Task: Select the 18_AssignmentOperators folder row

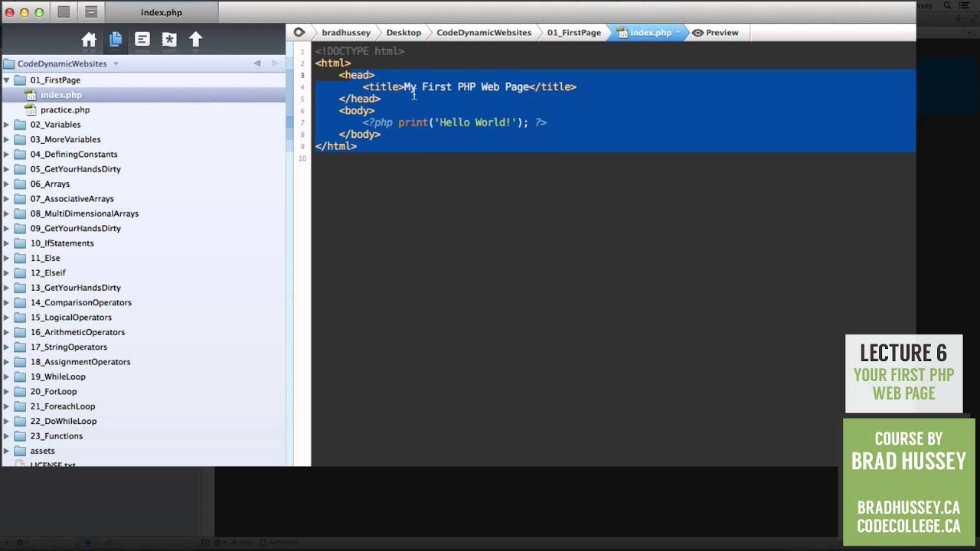Action: click(x=143, y=362)
